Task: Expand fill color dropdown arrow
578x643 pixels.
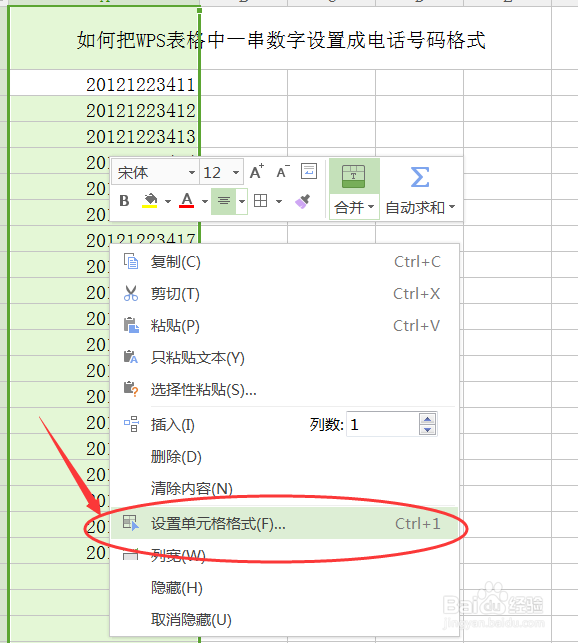Action: coord(167,201)
